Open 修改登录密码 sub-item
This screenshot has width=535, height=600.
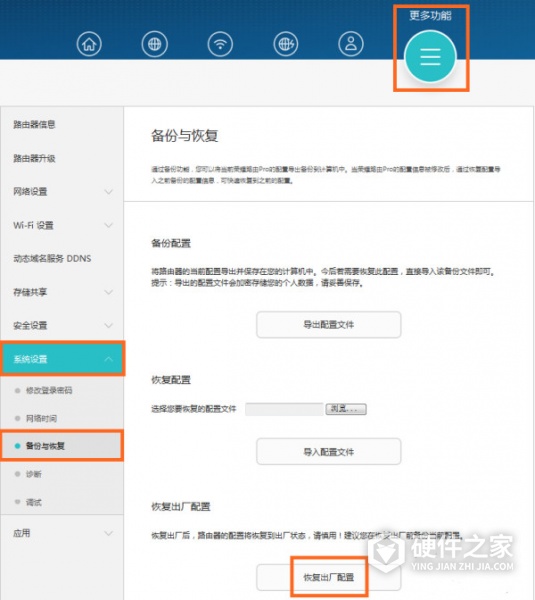(49, 390)
